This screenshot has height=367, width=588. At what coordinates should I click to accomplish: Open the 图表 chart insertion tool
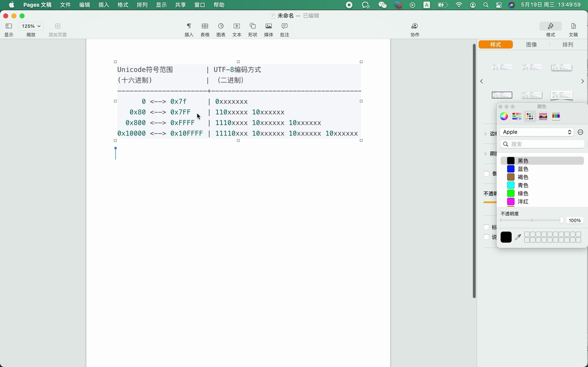click(221, 30)
